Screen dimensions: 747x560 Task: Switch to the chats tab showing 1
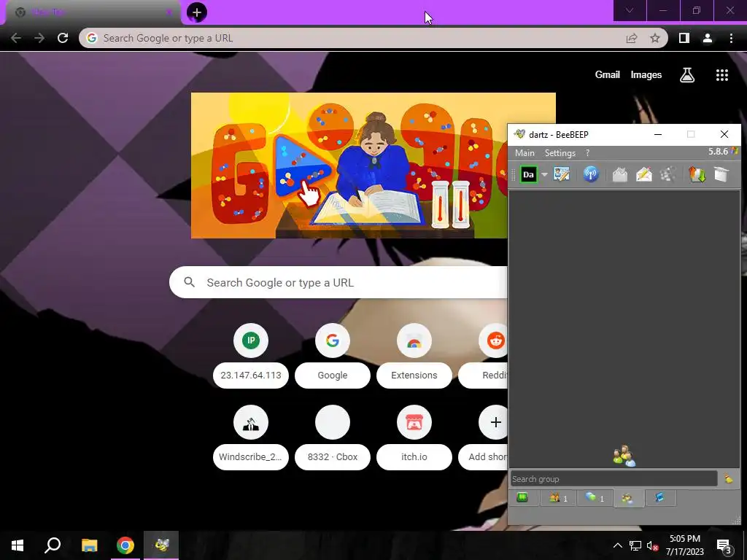tap(595, 498)
